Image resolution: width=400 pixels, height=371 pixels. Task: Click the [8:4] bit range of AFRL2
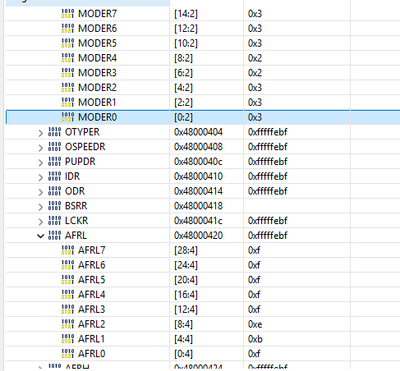(183, 324)
